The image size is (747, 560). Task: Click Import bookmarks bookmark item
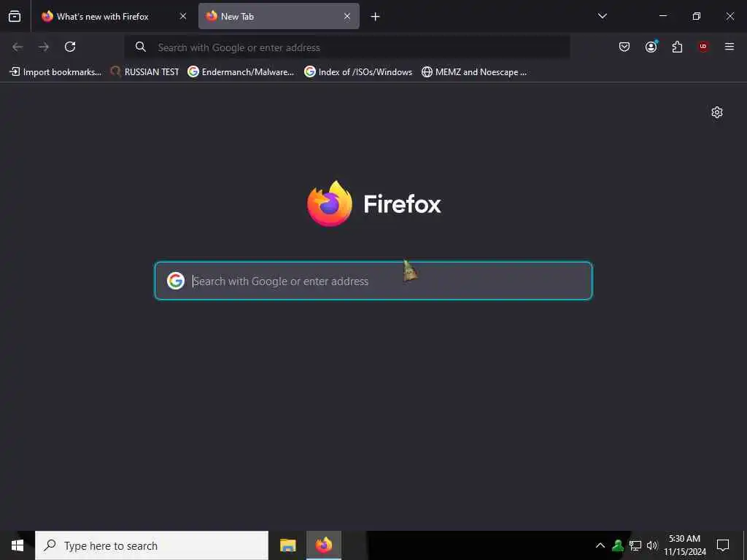(55, 72)
